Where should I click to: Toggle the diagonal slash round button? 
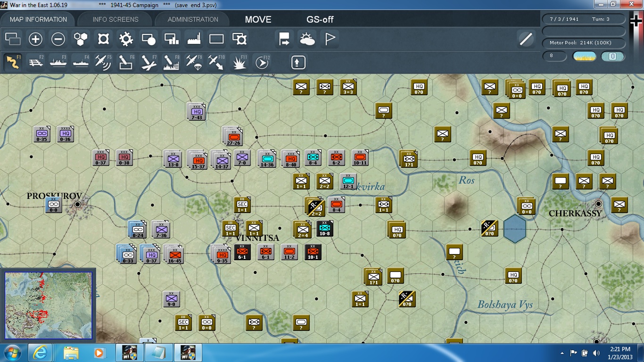click(x=526, y=39)
